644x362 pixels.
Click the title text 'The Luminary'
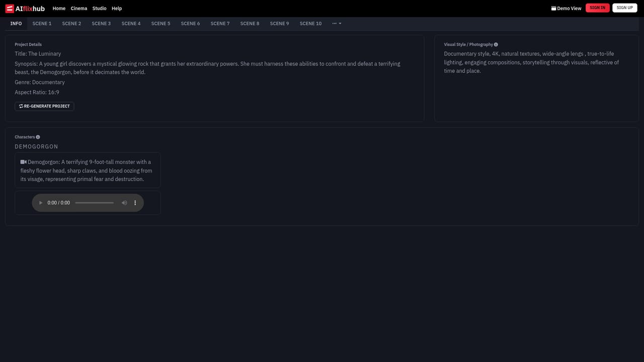point(44,54)
